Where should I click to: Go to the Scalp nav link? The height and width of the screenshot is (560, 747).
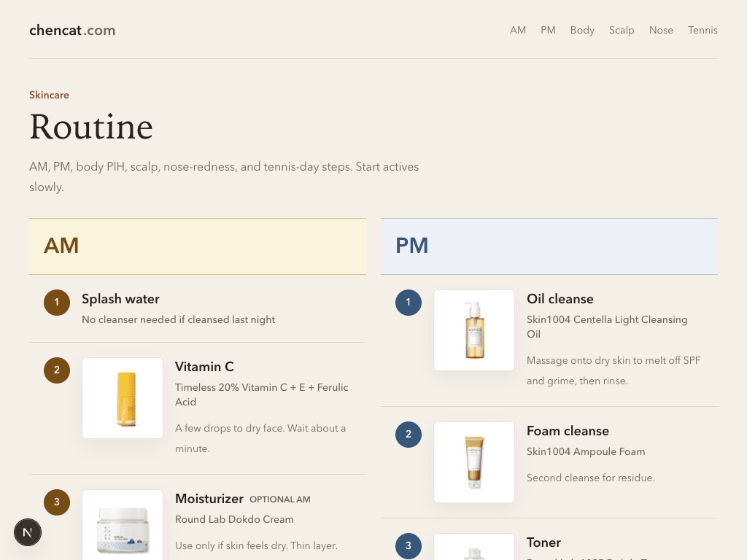(622, 30)
